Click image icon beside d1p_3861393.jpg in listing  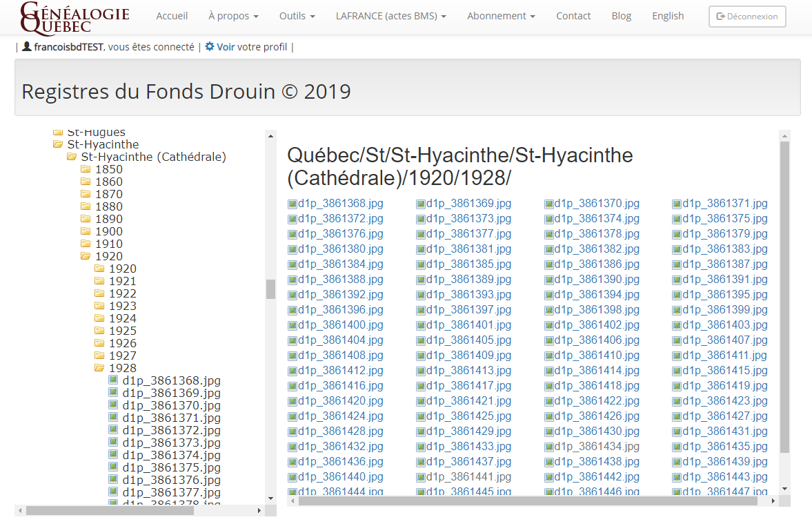421,295
